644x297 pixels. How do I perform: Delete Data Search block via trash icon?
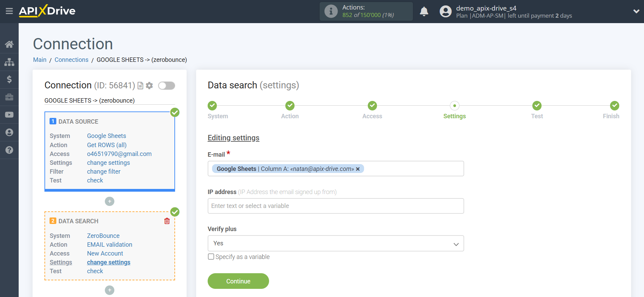(x=167, y=221)
